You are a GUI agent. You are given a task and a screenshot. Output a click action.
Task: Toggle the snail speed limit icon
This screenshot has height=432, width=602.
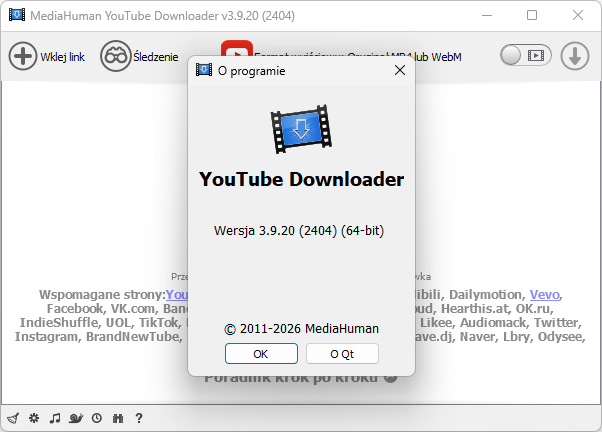pos(76,418)
